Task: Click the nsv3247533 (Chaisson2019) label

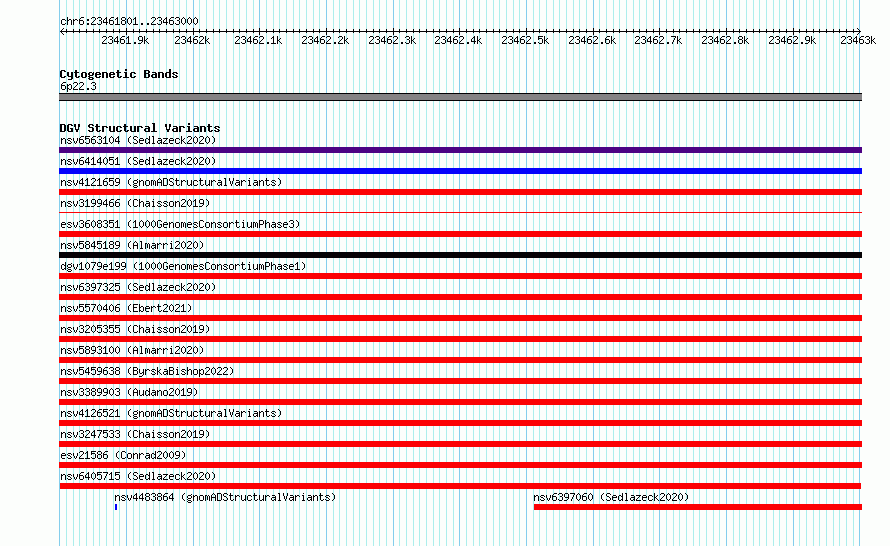Action: (x=135, y=434)
